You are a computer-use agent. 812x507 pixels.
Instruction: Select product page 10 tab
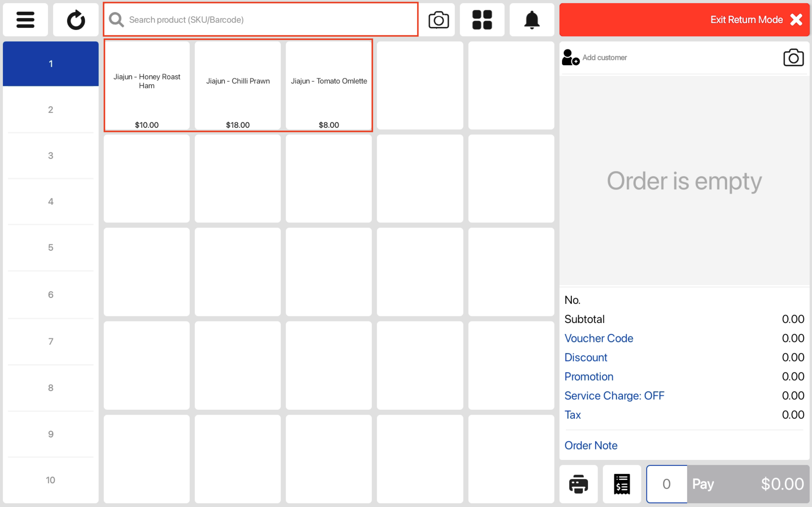(x=51, y=480)
